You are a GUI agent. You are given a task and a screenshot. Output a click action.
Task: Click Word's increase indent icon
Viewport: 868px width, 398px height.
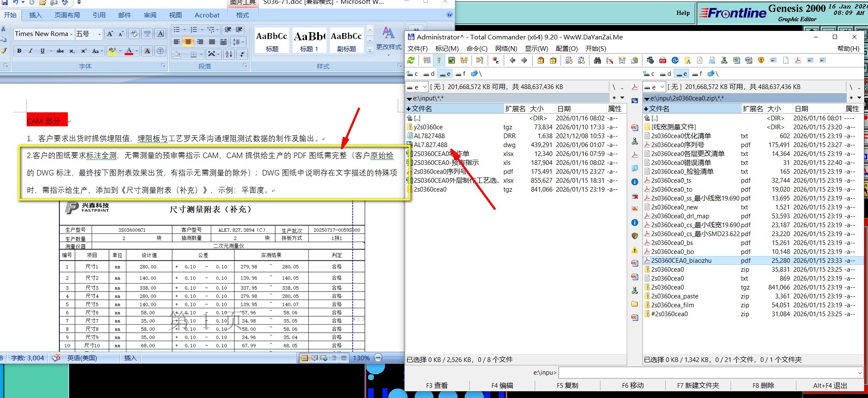pos(239,29)
